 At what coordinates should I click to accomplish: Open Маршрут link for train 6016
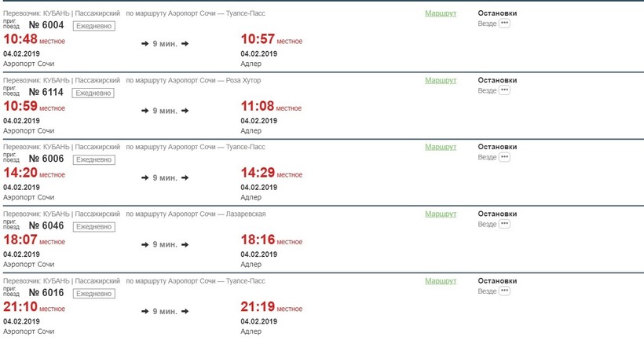point(440,280)
